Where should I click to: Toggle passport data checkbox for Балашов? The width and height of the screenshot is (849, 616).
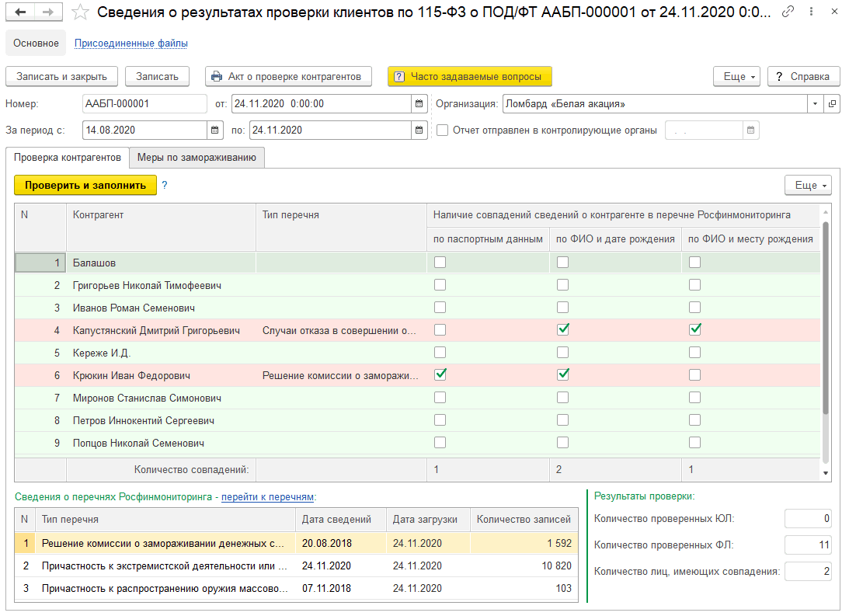(440, 262)
